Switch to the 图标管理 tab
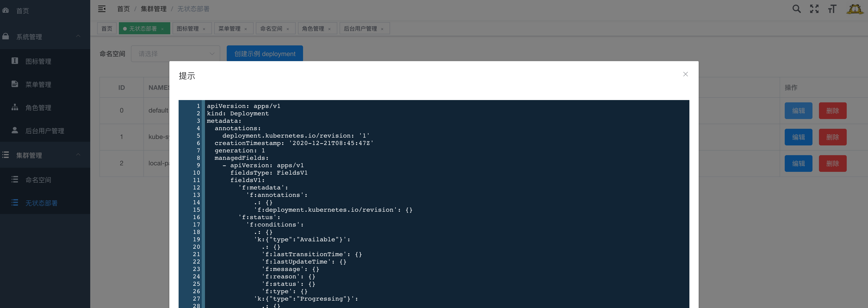868x308 pixels. [x=188, y=29]
